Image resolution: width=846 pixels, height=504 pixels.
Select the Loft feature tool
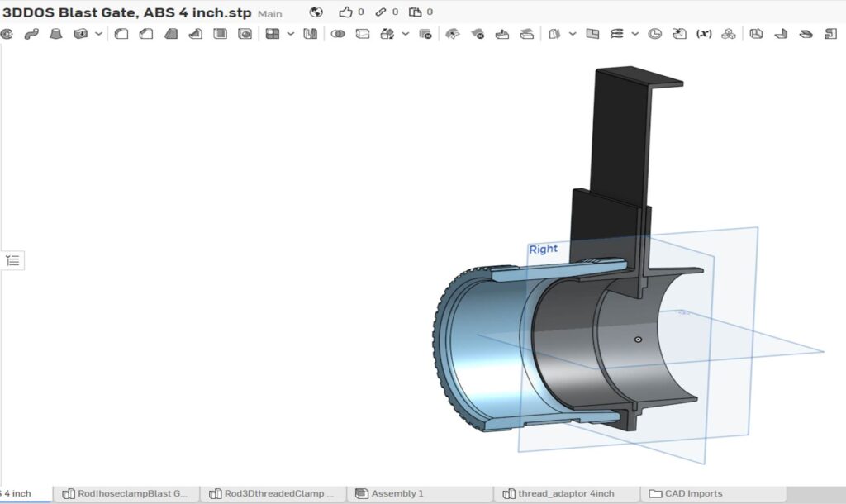[x=56, y=34]
